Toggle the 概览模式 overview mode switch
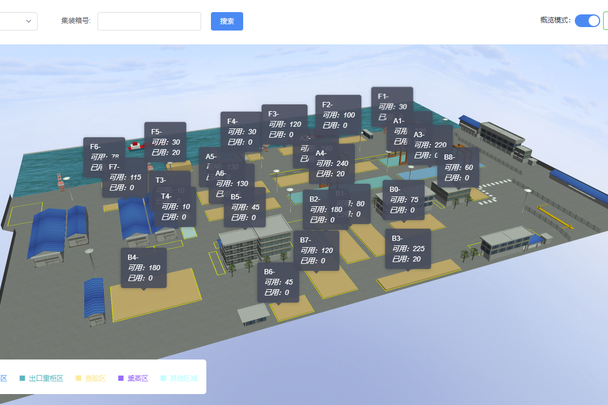This screenshot has width=608, height=405. [x=586, y=21]
